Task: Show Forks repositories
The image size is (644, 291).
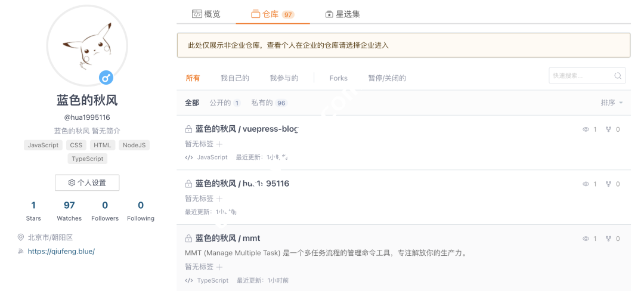Action: coord(339,78)
